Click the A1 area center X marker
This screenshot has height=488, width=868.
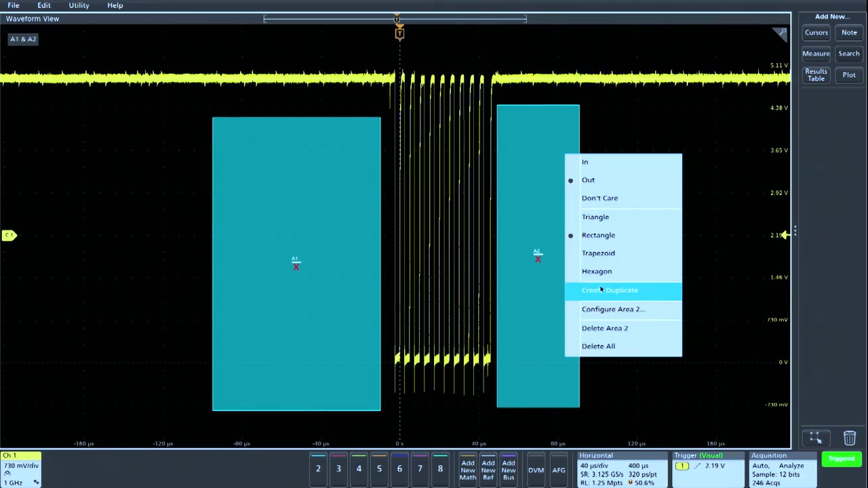tap(296, 266)
